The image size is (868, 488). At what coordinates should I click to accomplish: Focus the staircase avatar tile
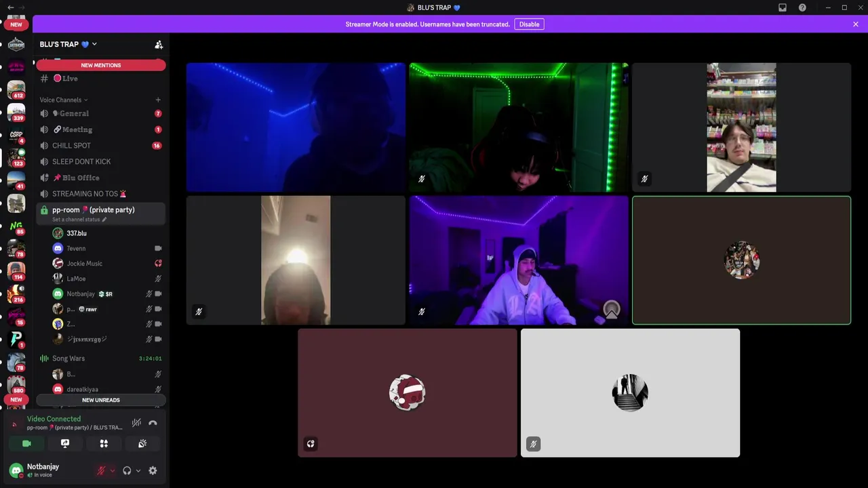tap(630, 393)
